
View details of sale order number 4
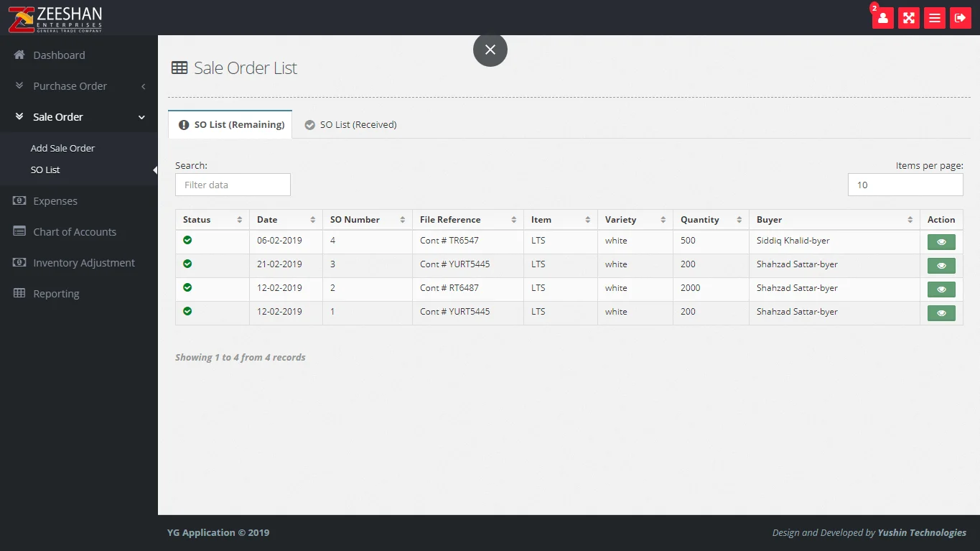pos(941,242)
